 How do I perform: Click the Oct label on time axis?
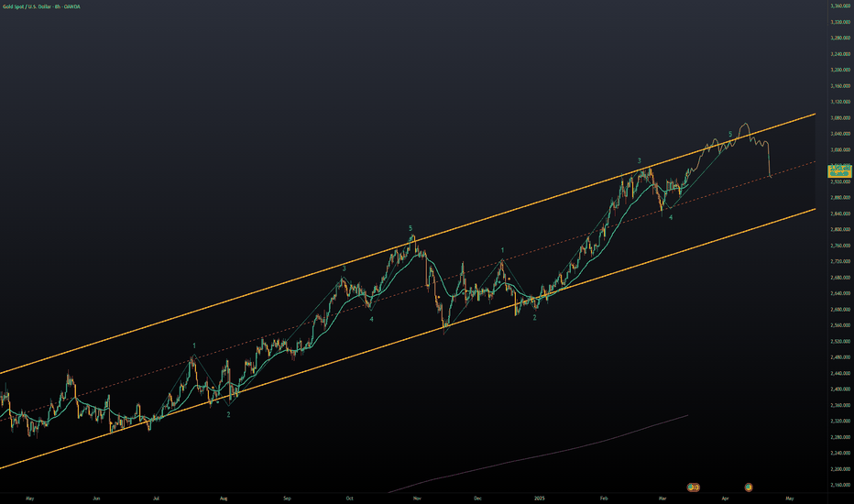tap(350, 499)
